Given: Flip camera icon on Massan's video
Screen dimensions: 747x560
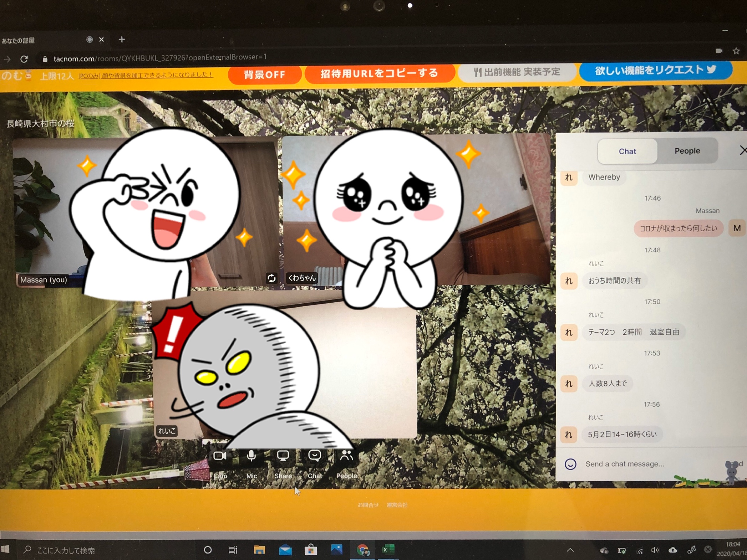Looking at the screenshot, I should pos(271,278).
